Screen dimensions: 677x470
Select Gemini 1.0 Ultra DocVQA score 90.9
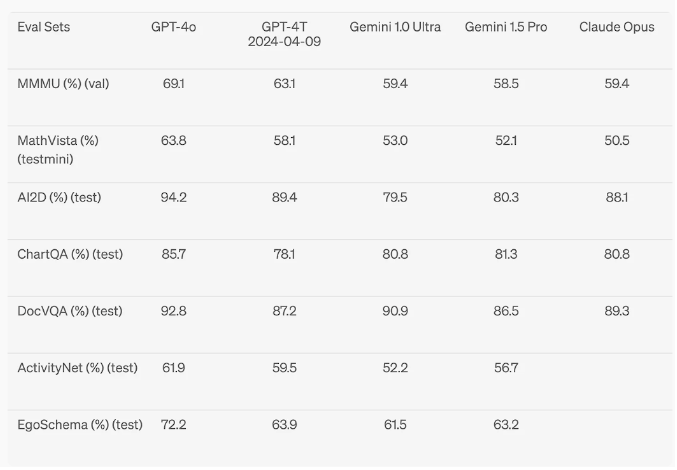click(x=395, y=311)
